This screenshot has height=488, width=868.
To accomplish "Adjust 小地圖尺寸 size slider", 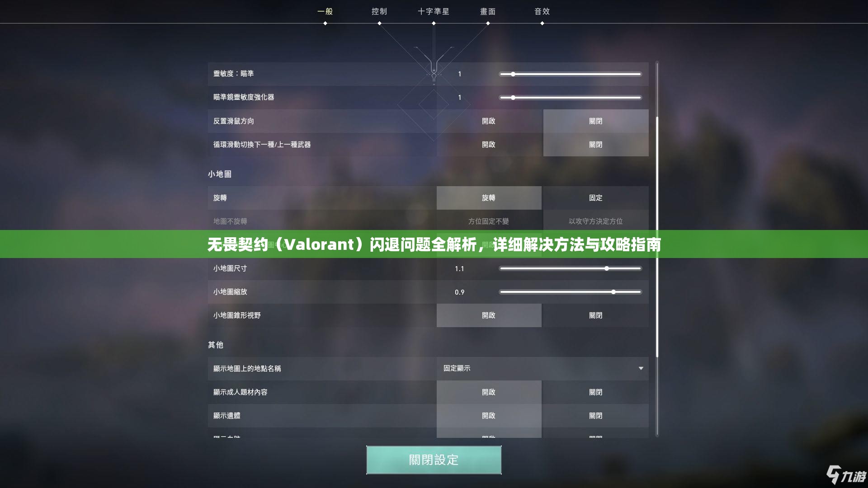I will (606, 267).
